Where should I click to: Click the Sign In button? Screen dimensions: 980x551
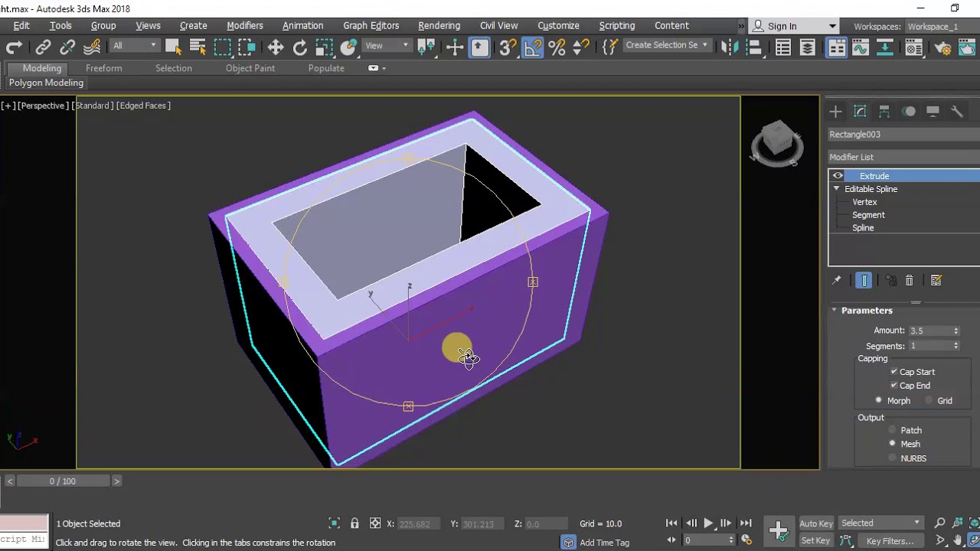pyautogui.click(x=792, y=26)
